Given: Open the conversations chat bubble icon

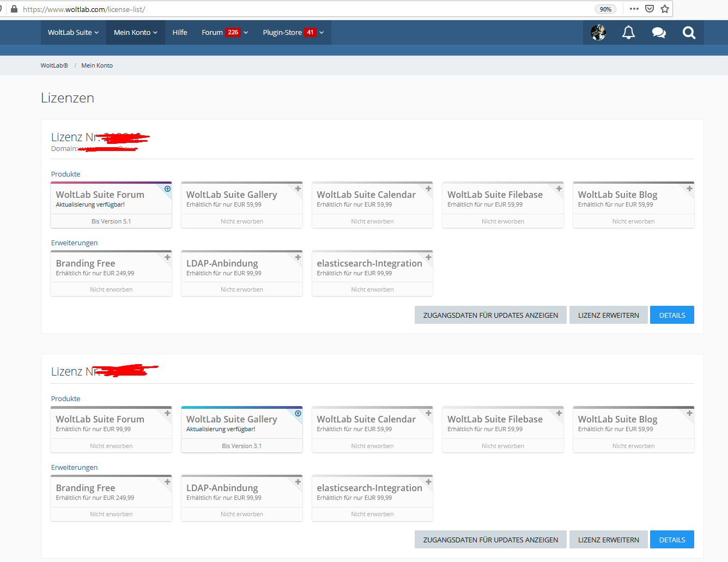Looking at the screenshot, I should [x=659, y=33].
